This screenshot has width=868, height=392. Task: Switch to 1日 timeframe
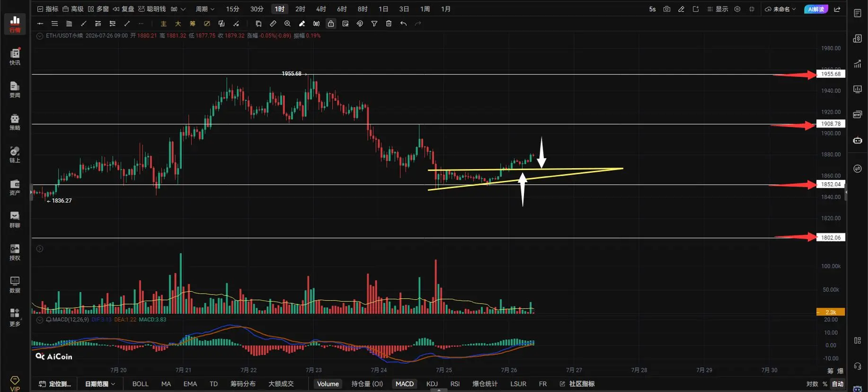pos(383,9)
